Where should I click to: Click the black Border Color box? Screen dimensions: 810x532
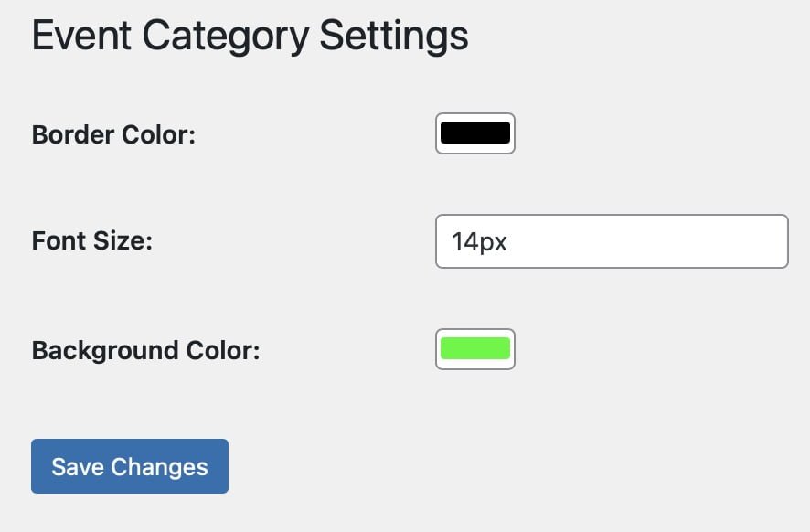pyautogui.click(x=475, y=133)
